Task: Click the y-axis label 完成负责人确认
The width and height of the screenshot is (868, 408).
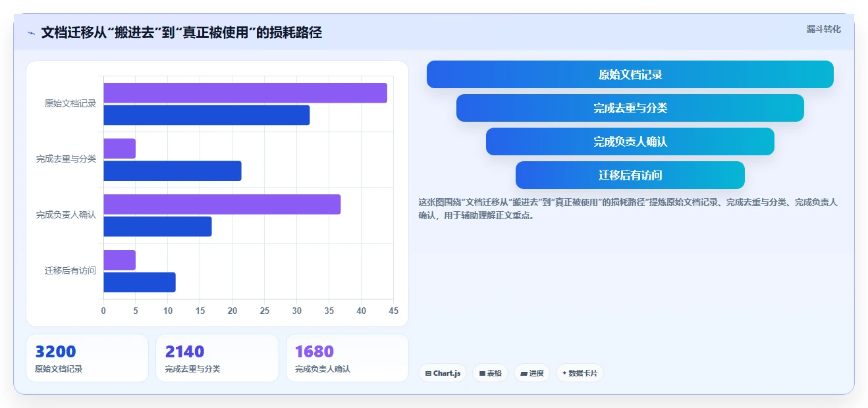Action: coord(67,215)
